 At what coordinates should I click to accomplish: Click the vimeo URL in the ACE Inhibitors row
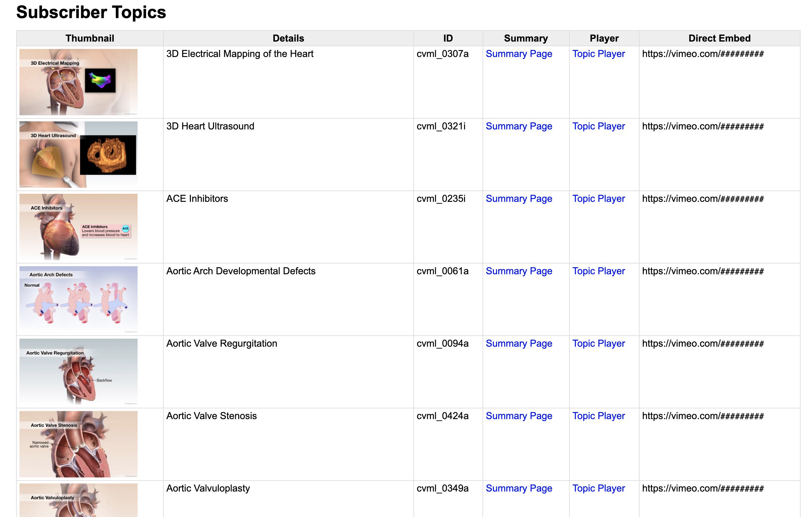pos(703,199)
